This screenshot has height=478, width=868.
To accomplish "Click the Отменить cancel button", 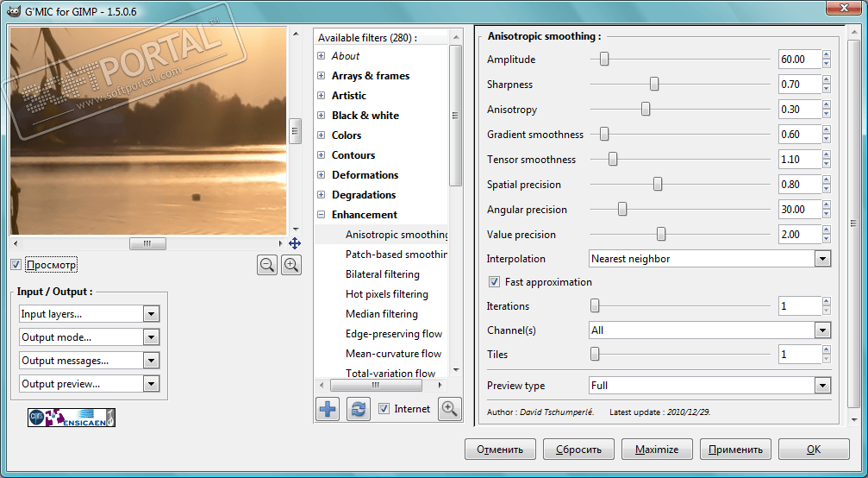I will point(501,450).
